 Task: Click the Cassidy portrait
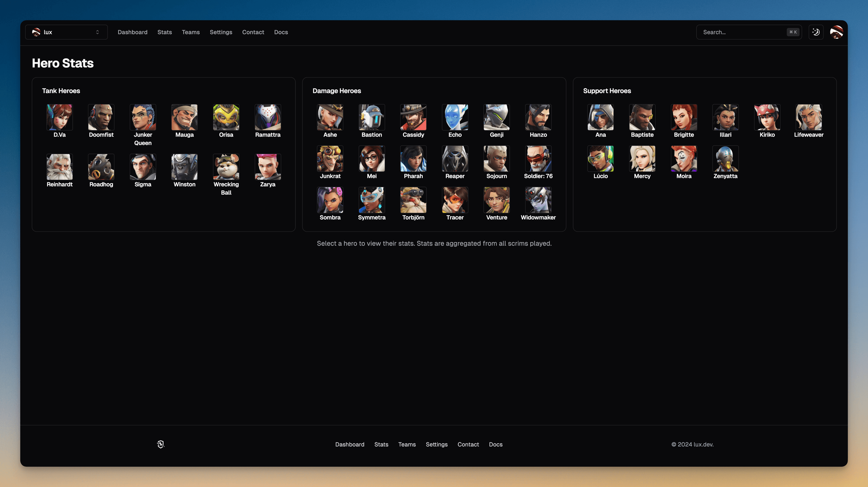pyautogui.click(x=413, y=117)
